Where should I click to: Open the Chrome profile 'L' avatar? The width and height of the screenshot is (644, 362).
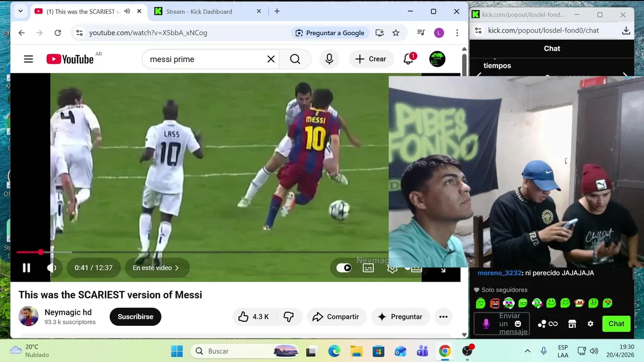click(439, 33)
